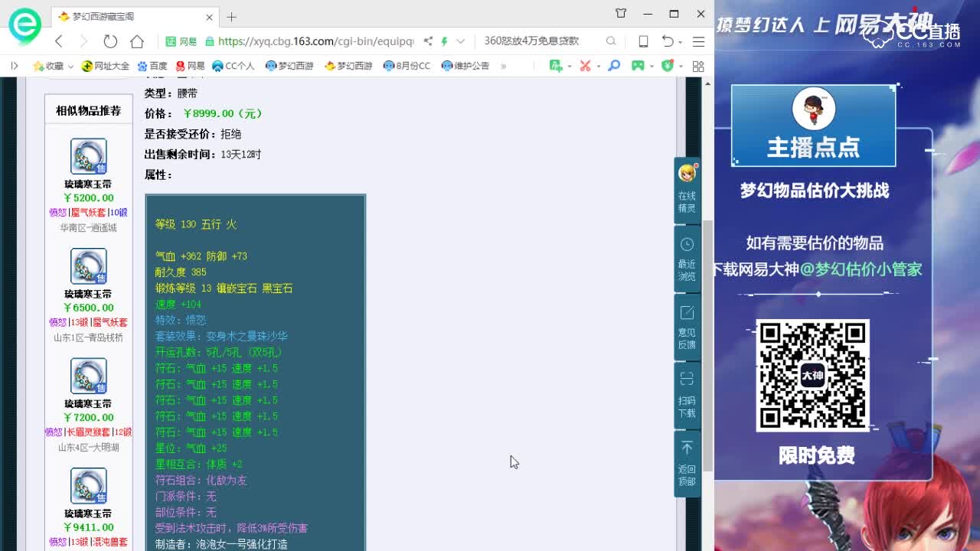
Task: Open the mobile phone view icon
Action: (643, 41)
